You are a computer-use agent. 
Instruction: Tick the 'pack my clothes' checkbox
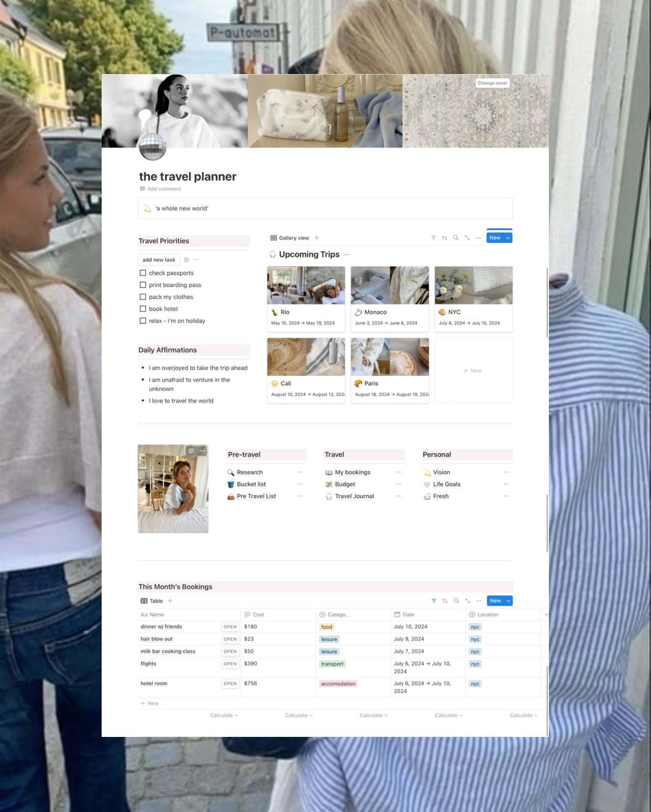(143, 297)
